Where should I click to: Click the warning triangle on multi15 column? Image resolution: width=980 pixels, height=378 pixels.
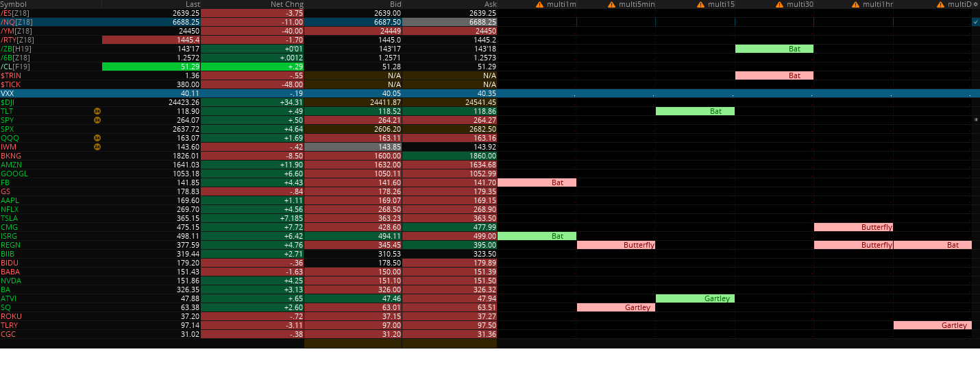700,4
